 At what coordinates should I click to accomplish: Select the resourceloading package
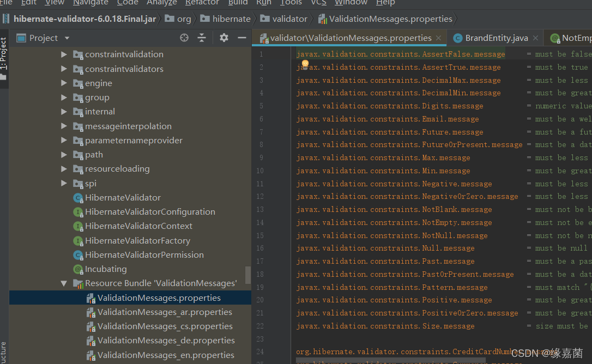tap(117, 169)
